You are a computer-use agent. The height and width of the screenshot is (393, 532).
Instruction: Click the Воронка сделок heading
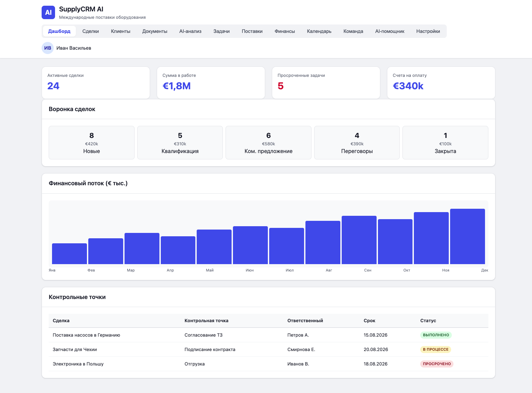click(x=72, y=109)
